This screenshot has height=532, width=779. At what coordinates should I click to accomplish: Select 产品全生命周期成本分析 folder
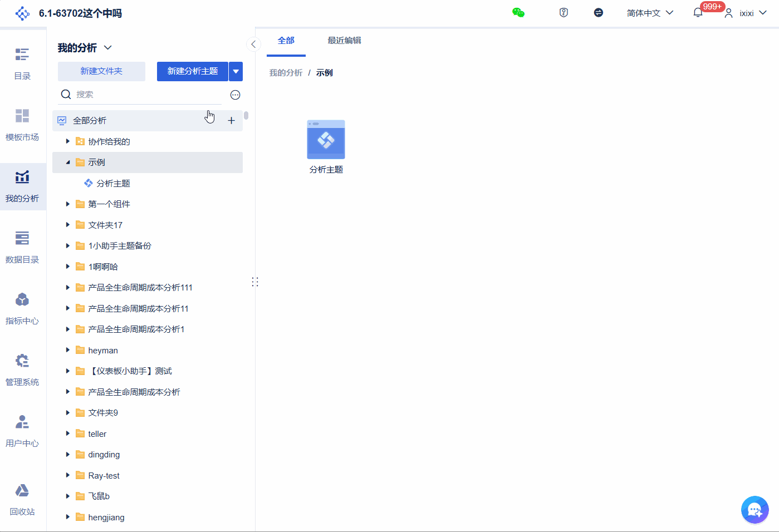(148, 392)
